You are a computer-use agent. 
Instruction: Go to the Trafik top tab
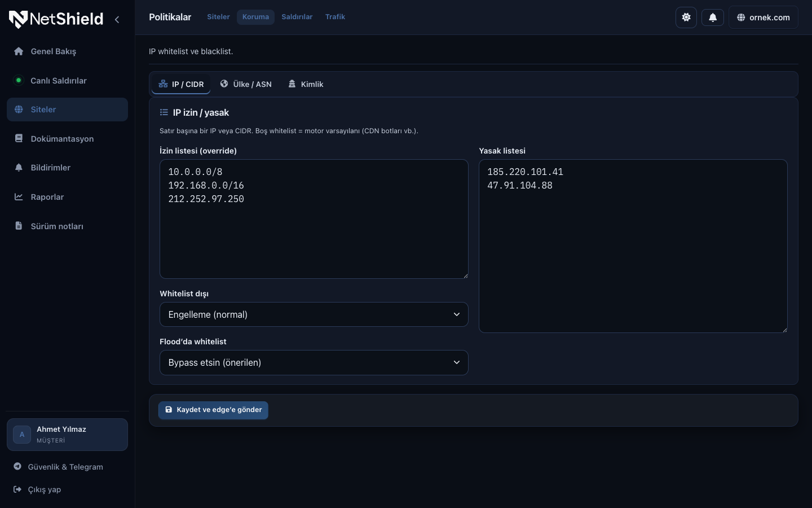[335, 17]
